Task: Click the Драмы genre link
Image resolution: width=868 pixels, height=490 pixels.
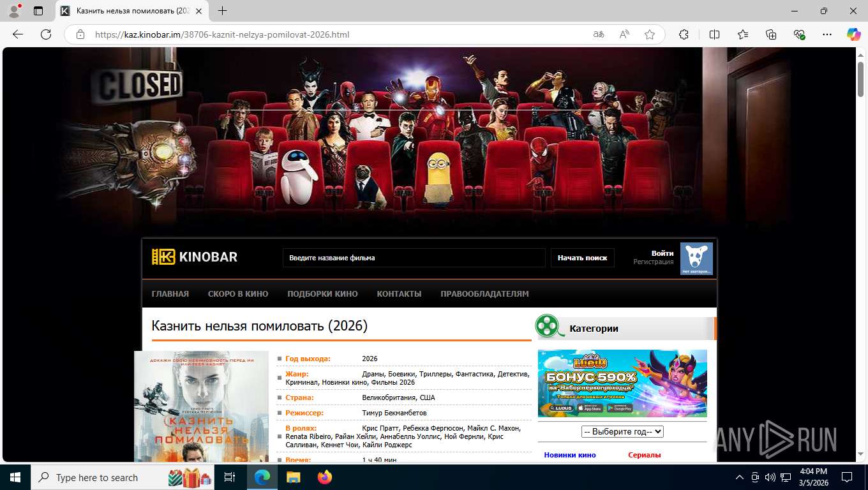Action: point(373,374)
